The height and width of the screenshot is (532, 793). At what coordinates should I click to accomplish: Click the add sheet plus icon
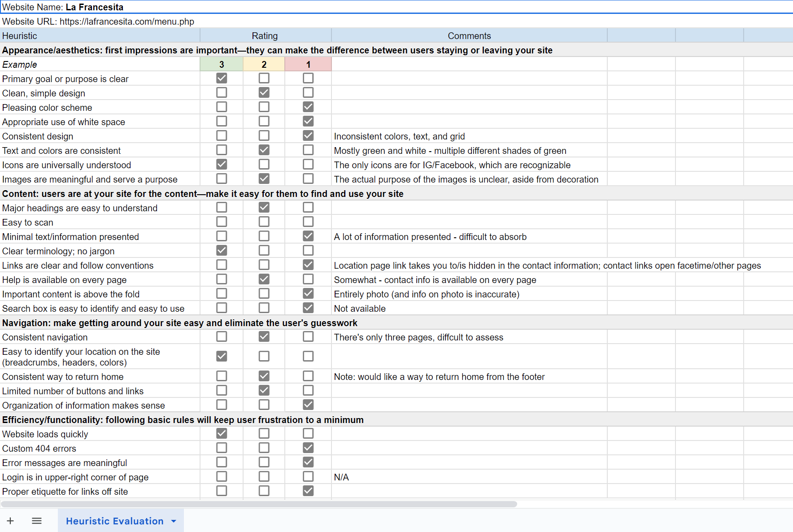point(10,521)
